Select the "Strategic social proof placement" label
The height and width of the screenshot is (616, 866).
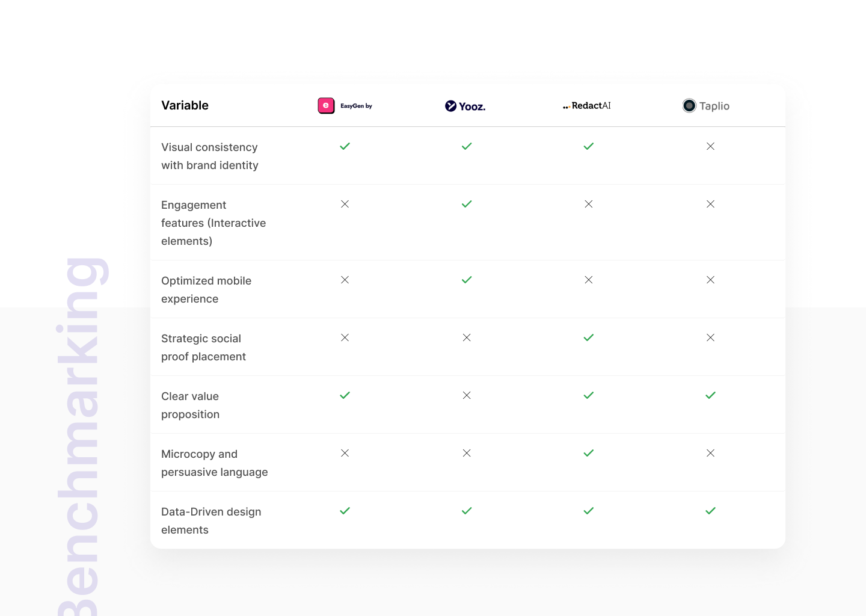(x=203, y=348)
